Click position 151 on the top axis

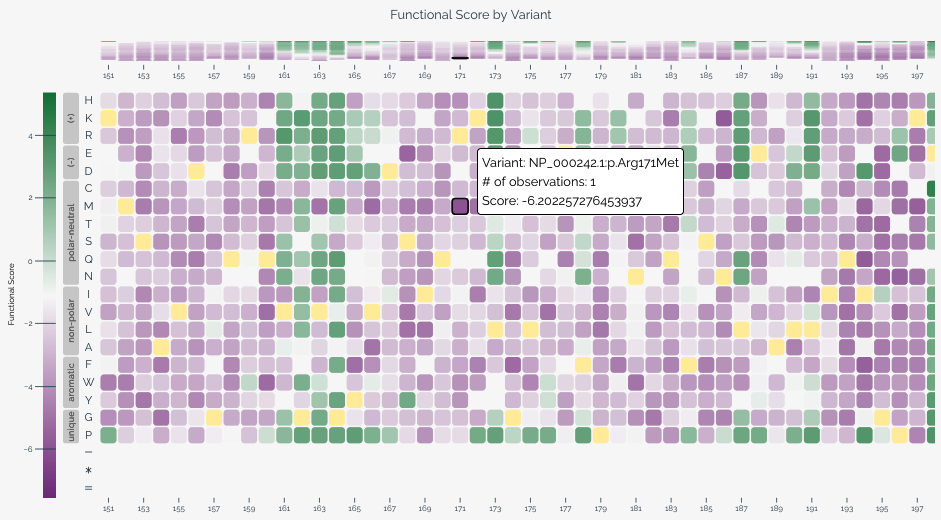coord(108,75)
